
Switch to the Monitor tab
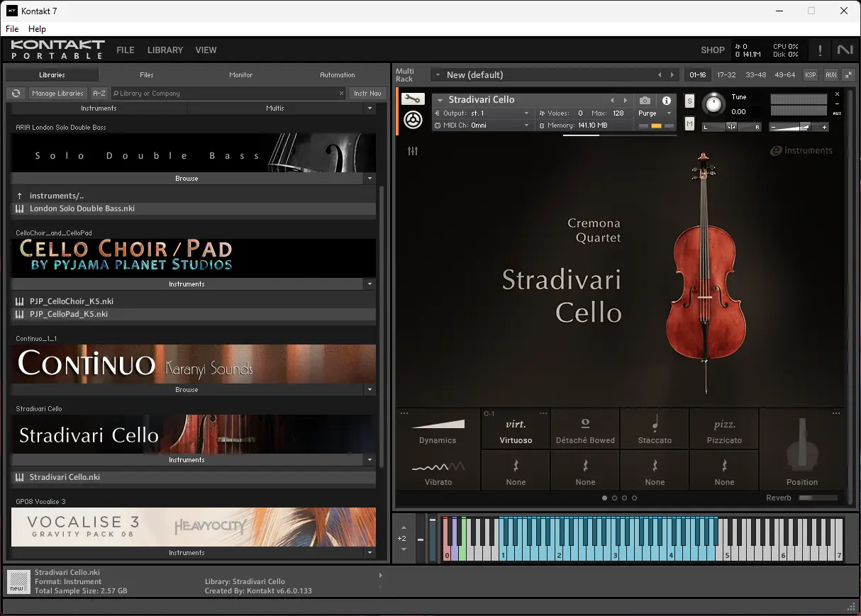pos(240,74)
